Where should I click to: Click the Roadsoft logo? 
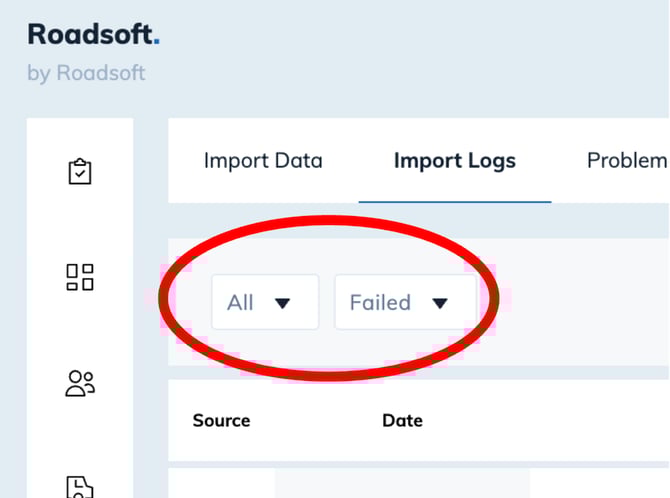[94, 34]
